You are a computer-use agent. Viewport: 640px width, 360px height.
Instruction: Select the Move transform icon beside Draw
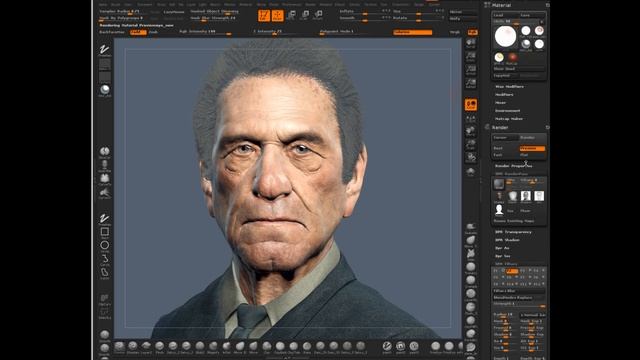[291, 16]
